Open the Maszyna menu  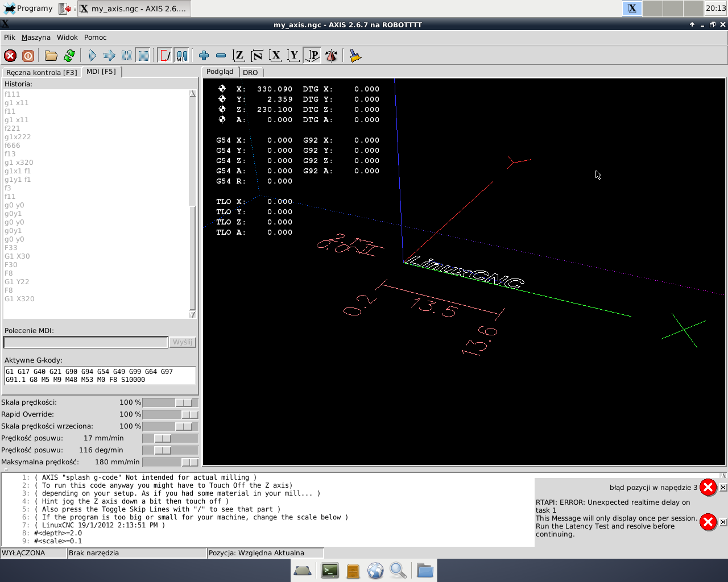[x=36, y=38]
